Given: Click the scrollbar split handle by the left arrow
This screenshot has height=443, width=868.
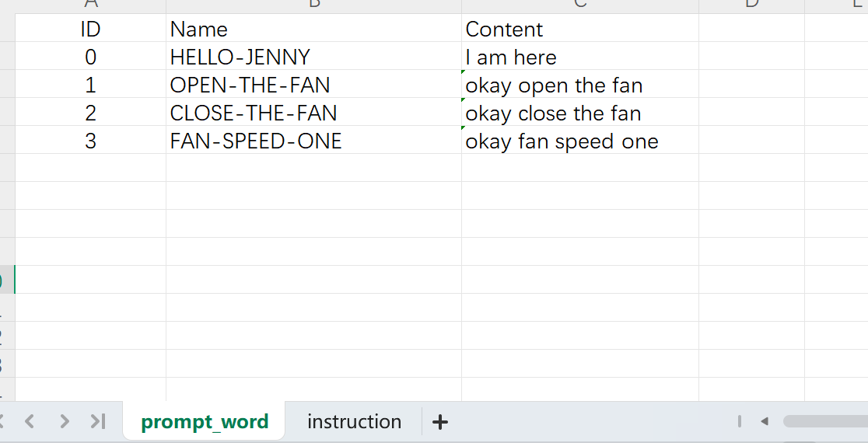Looking at the screenshot, I should 740,421.
